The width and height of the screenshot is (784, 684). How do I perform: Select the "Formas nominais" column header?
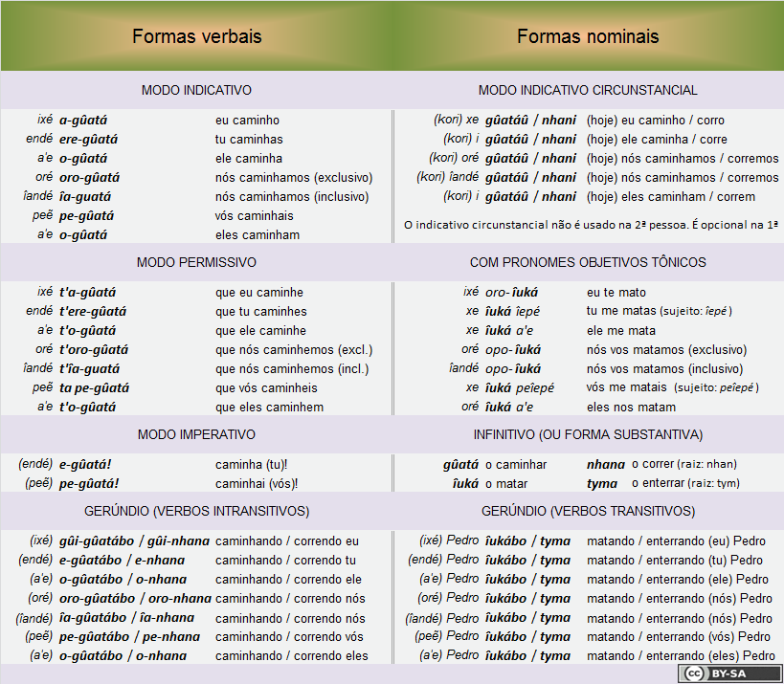point(588,36)
